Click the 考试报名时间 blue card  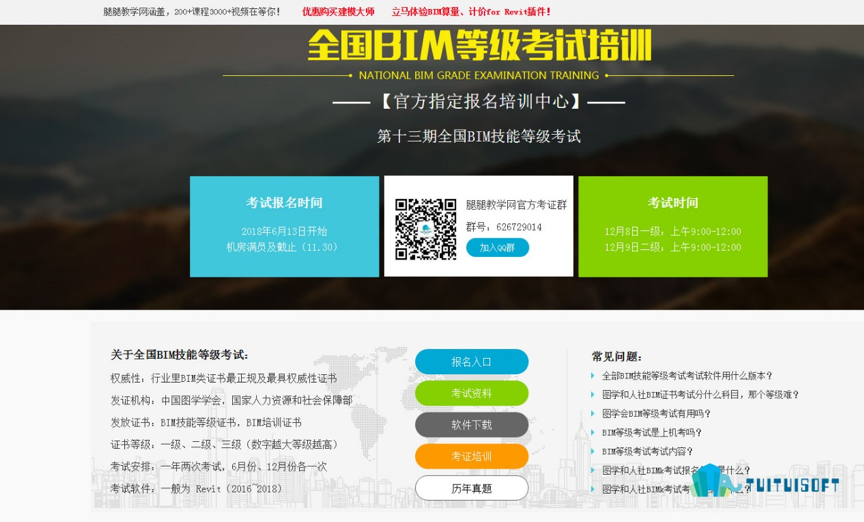284,227
